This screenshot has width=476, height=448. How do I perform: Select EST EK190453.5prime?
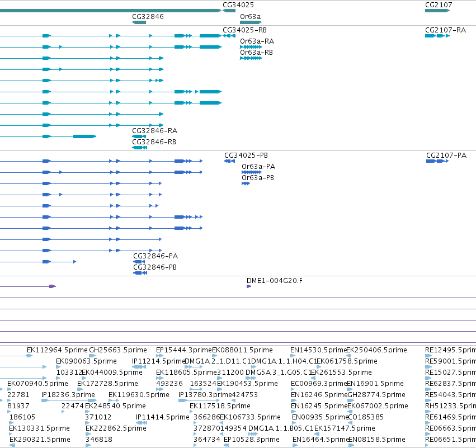pos(247,384)
